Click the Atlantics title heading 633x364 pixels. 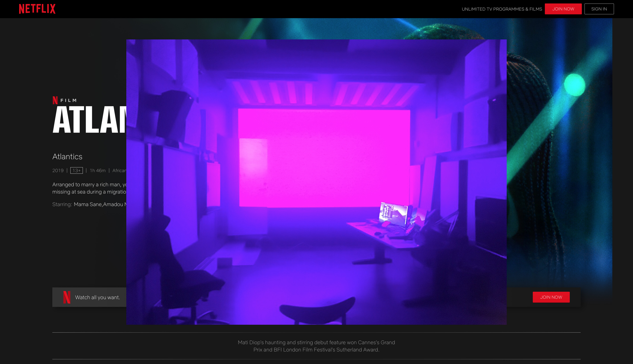(x=67, y=156)
